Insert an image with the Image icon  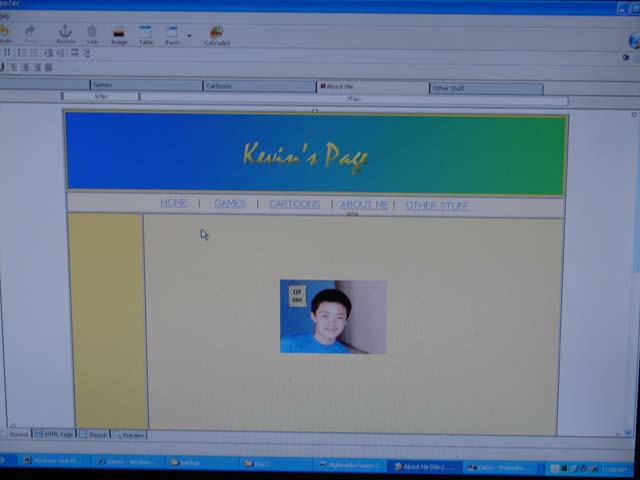tap(119, 35)
